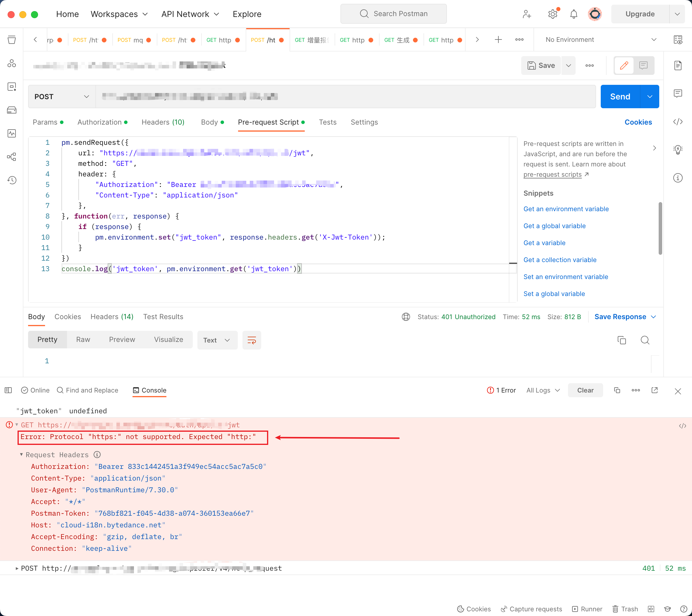This screenshot has height=616, width=692.
Task: Expand the Request Headers section
Action: pos(21,454)
